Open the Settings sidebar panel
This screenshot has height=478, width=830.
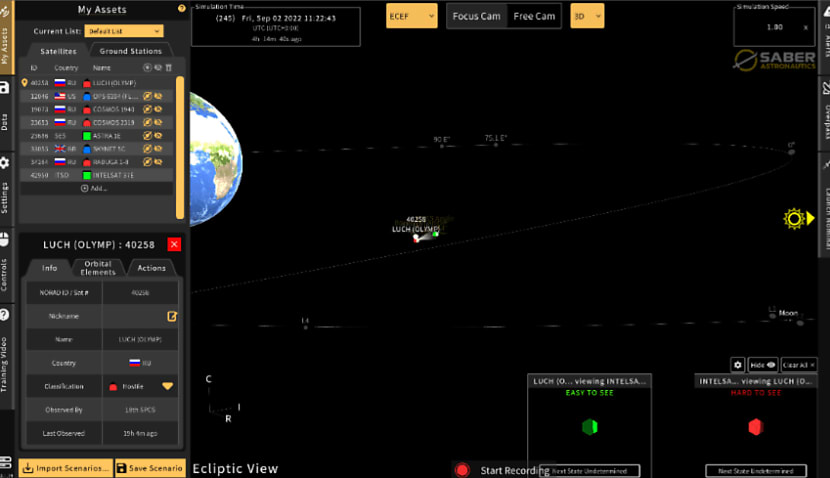pos(5,188)
